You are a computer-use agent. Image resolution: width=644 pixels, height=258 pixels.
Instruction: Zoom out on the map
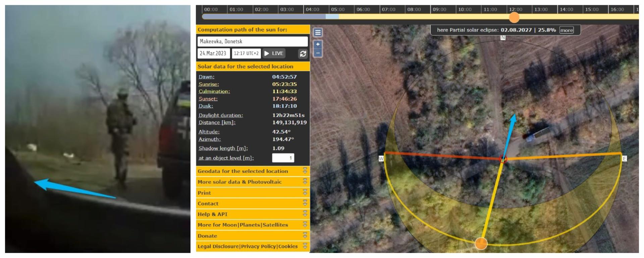click(x=318, y=53)
